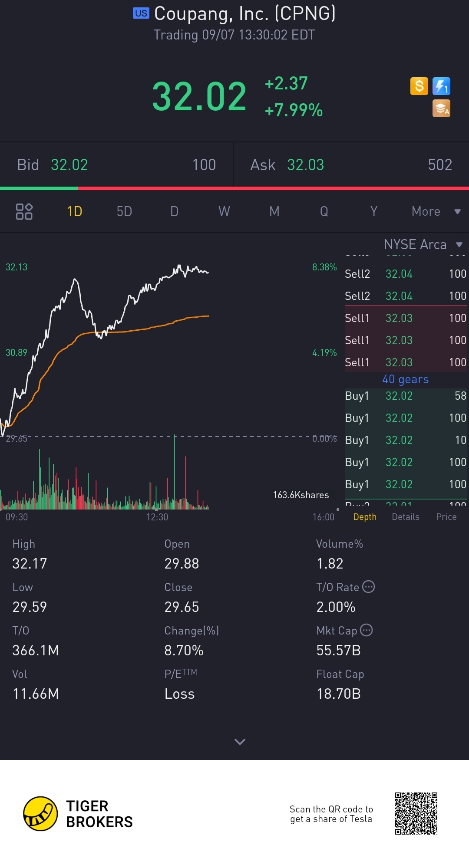
Task: Tap the Low value 29.59
Action: pos(30,607)
